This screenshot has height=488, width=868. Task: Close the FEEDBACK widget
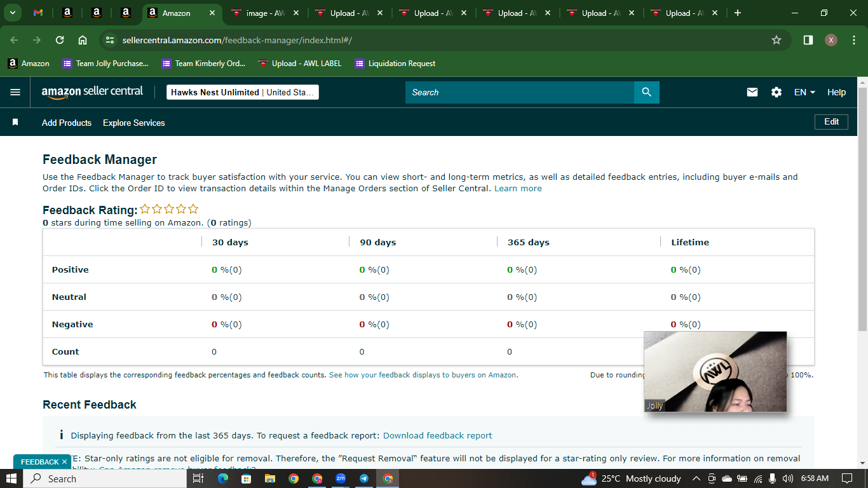[64, 462]
